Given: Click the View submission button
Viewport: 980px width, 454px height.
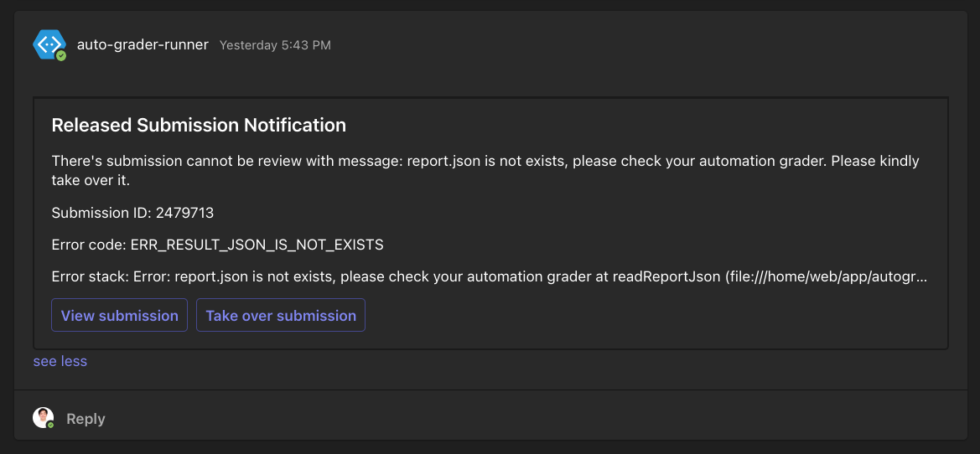Looking at the screenshot, I should coord(119,315).
